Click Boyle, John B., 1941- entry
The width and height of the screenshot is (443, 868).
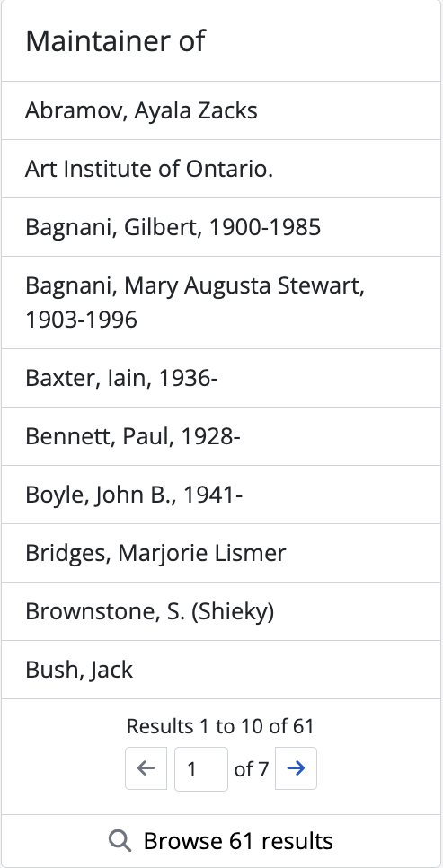[x=221, y=495]
